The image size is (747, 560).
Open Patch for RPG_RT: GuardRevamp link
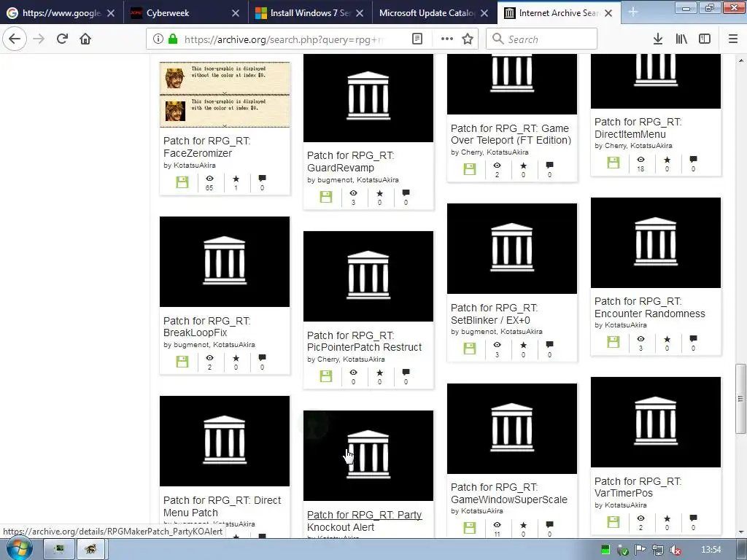click(x=351, y=161)
